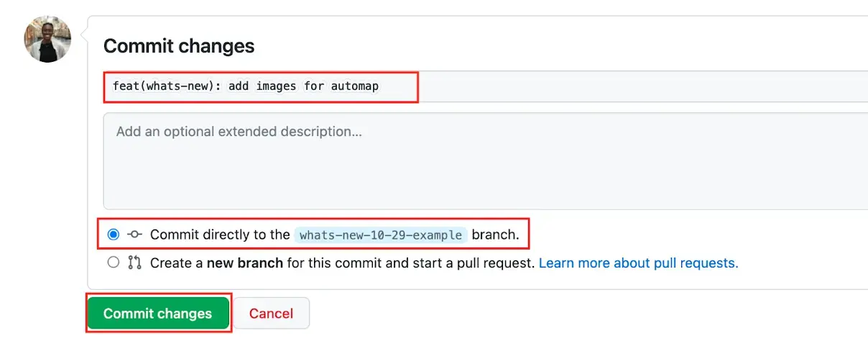
Task: Click the user profile avatar photo
Action: pyautogui.click(x=47, y=39)
